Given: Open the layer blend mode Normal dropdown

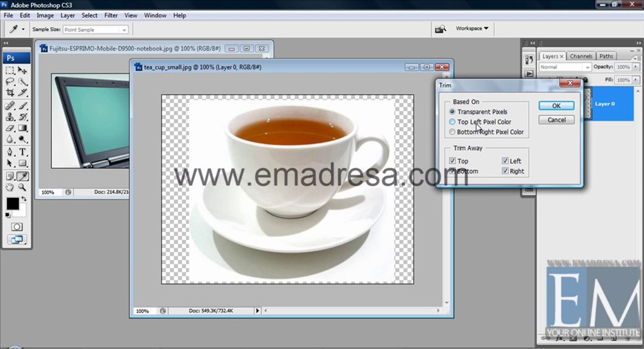Looking at the screenshot, I should [565, 67].
